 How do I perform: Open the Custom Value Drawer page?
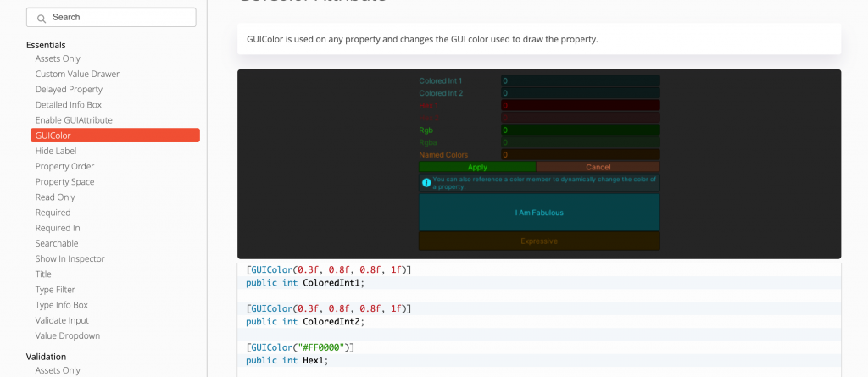click(x=77, y=74)
